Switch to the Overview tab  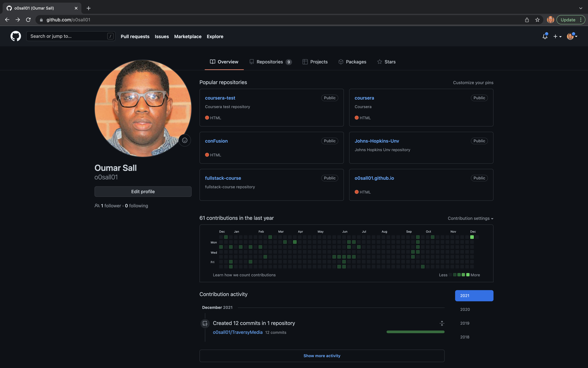[x=224, y=62]
